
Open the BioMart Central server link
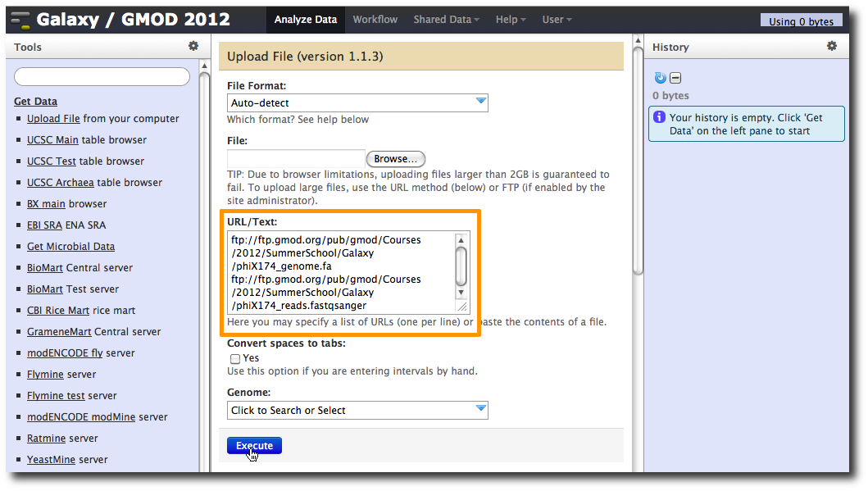(x=45, y=268)
